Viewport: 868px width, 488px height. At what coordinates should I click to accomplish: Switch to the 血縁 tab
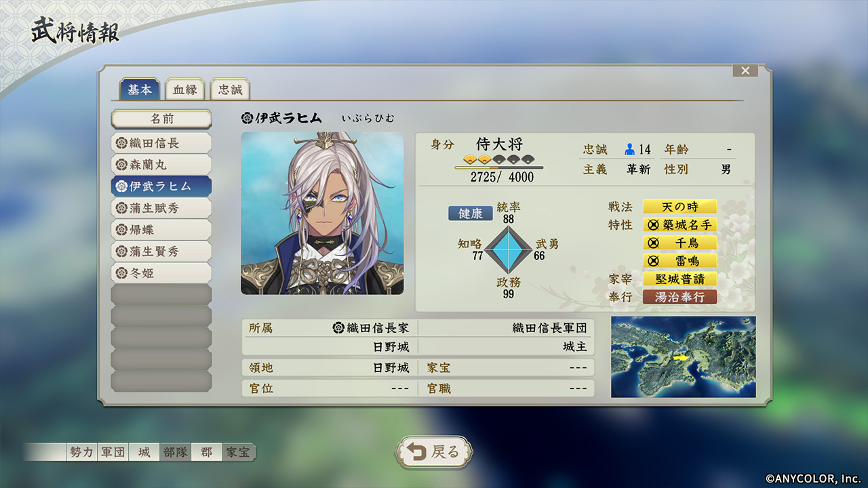coord(184,89)
